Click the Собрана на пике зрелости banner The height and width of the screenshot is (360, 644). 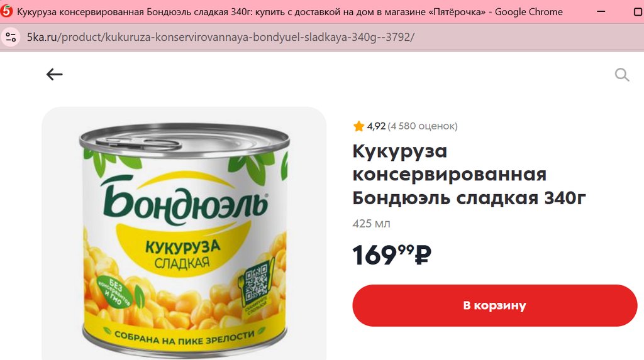coord(184,338)
